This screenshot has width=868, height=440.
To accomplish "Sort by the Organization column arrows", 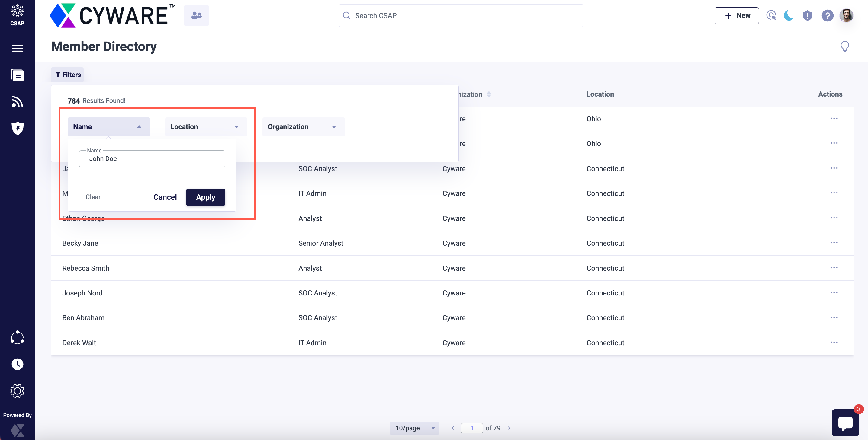I will [489, 94].
